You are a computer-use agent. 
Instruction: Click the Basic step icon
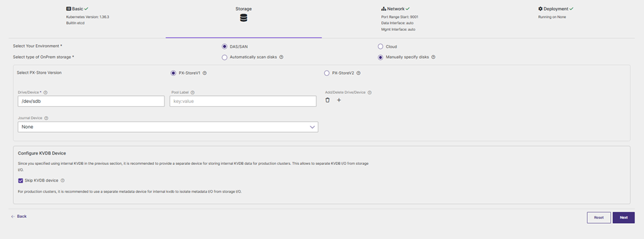coord(69,9)
